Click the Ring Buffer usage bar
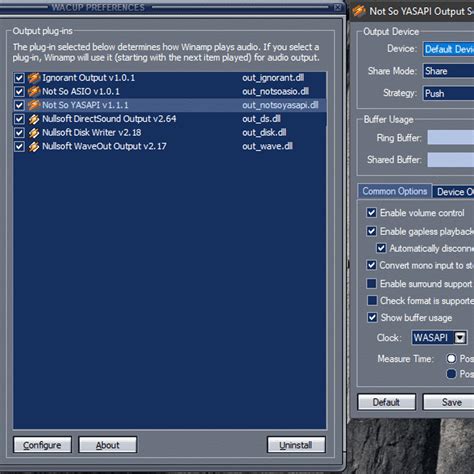This screenshot has height=474, width=474. [451, 138]
